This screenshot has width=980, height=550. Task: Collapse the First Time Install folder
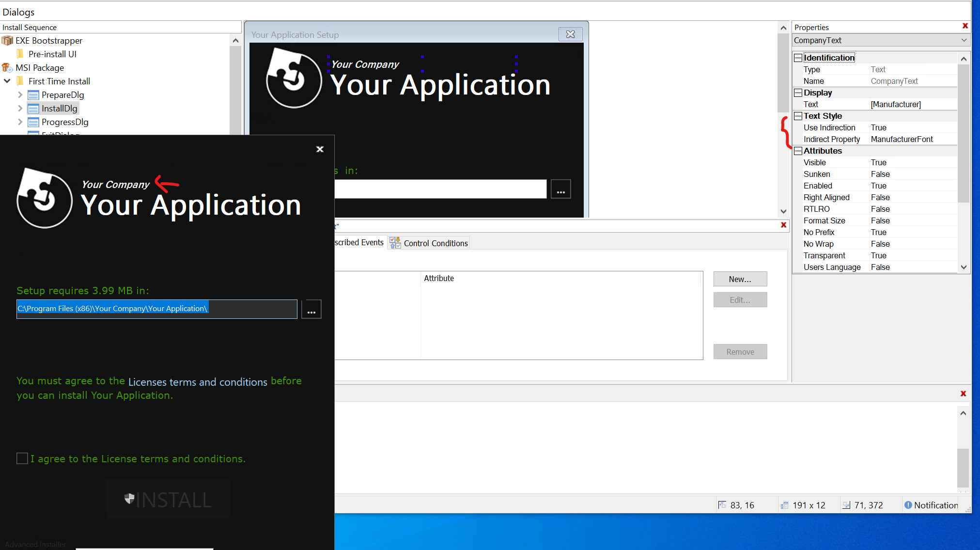pos(7,81)
